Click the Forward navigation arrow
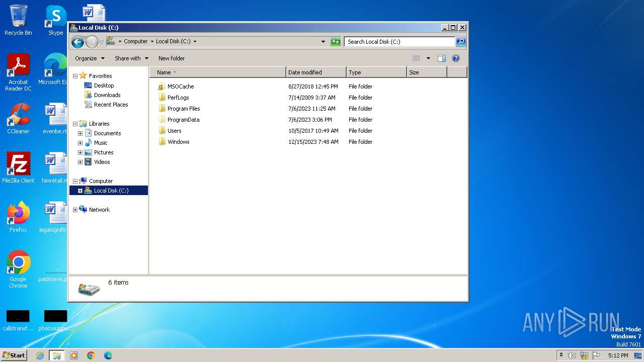 coord(92,42)
